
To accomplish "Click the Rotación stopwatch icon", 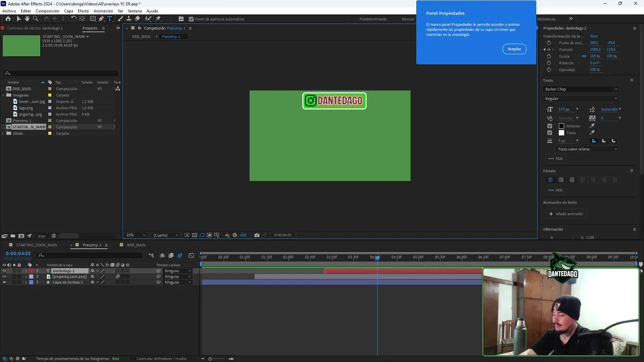I will pos(549,63).
